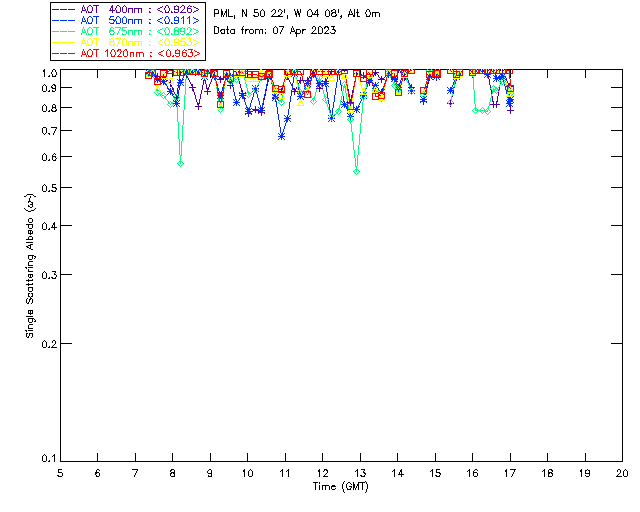The image size is (640, 512).
Task: Select the AOT 675nm legend entry
Action: 127,31
